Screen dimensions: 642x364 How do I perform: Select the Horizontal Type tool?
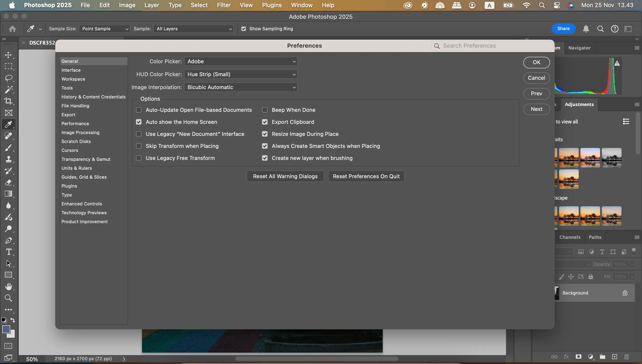tap(9, 252)
